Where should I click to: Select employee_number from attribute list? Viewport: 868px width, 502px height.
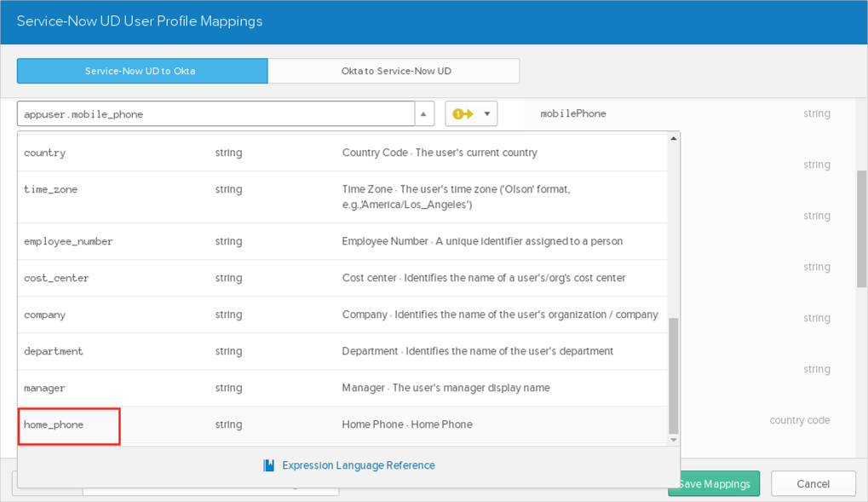(68, 241)
